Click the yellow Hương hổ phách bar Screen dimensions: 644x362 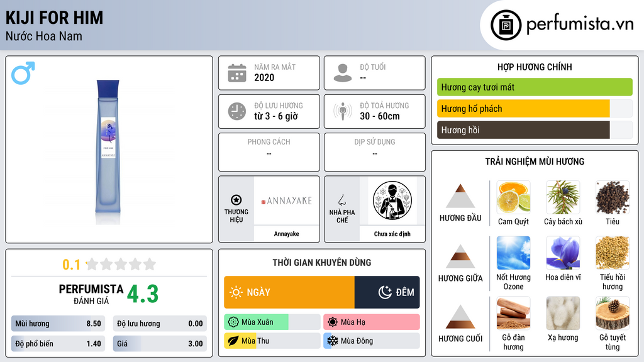(x=523, y=109)
